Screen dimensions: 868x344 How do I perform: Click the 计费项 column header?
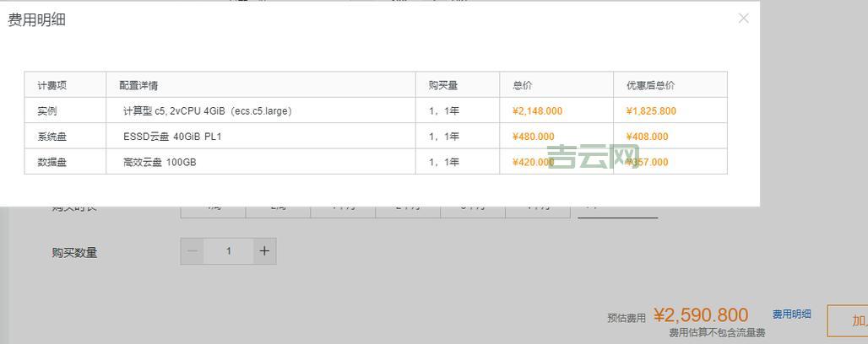point(52,85)
